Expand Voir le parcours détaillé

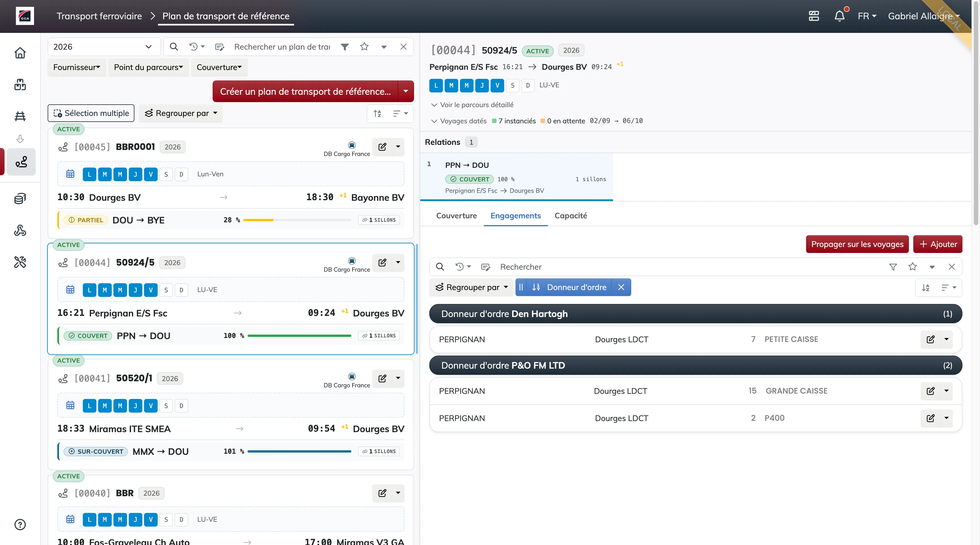(x=472, y=105)
